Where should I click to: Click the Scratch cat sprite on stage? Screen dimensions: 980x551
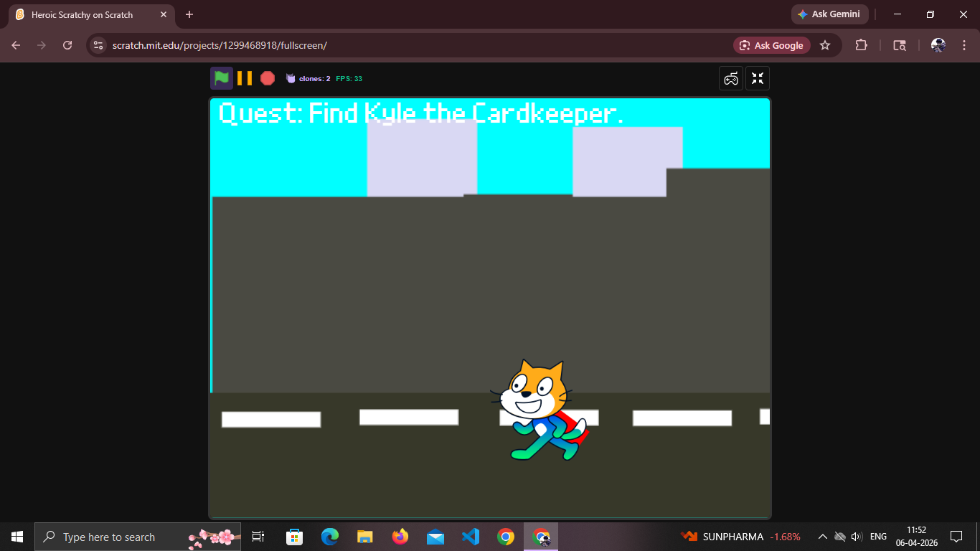538,410
